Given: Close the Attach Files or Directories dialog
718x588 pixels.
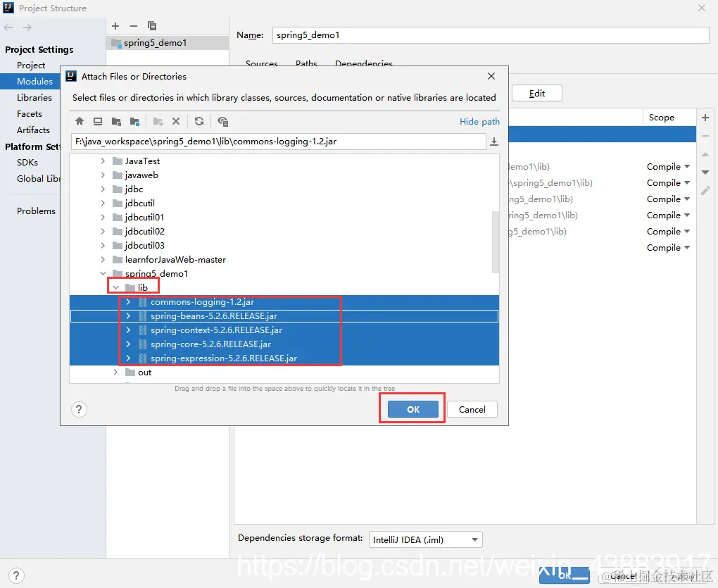Looking at the screenshot, I should [491, 76].
